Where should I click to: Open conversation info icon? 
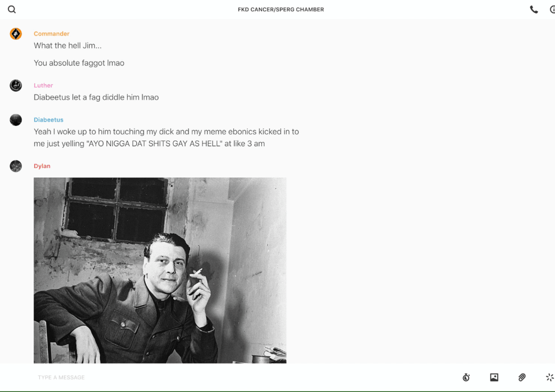click(x=553, y=10)
